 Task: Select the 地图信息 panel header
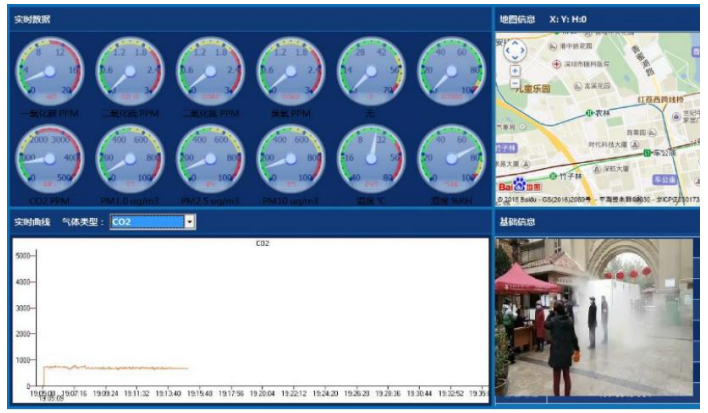(x=517, y=19)
